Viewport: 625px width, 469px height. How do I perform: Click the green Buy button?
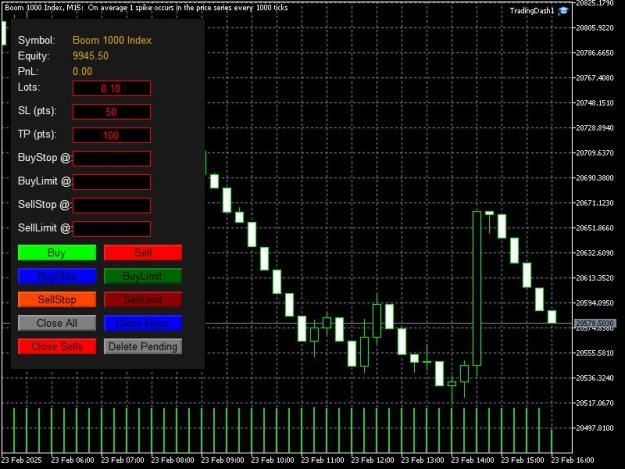[x=57, y=253]
